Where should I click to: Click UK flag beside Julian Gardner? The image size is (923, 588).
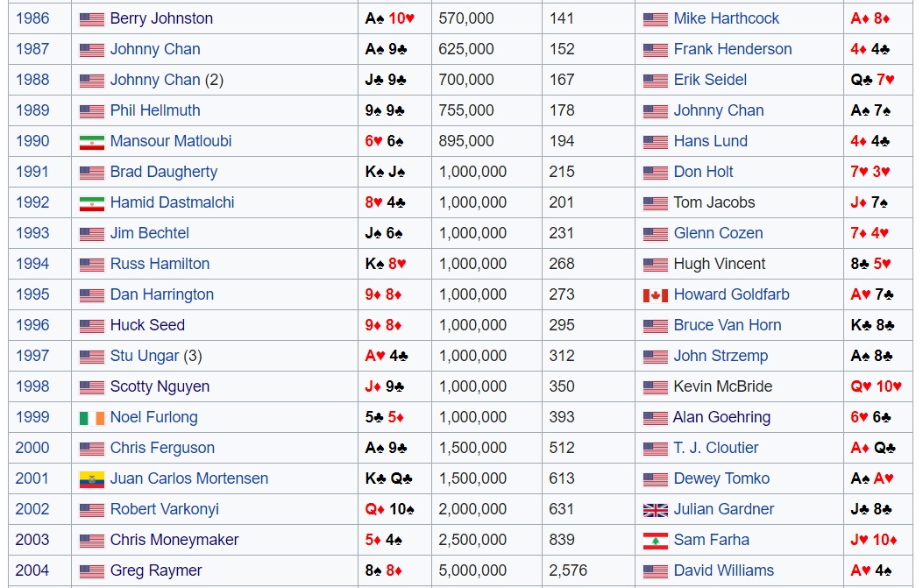pos(655,510)
